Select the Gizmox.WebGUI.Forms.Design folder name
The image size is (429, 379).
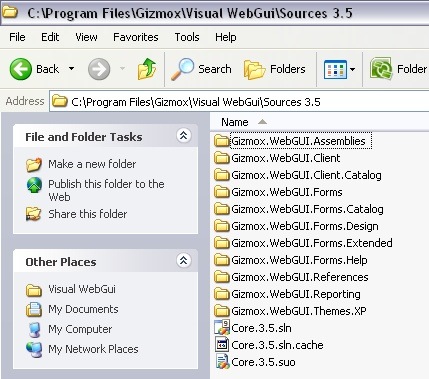click(305, 226)
